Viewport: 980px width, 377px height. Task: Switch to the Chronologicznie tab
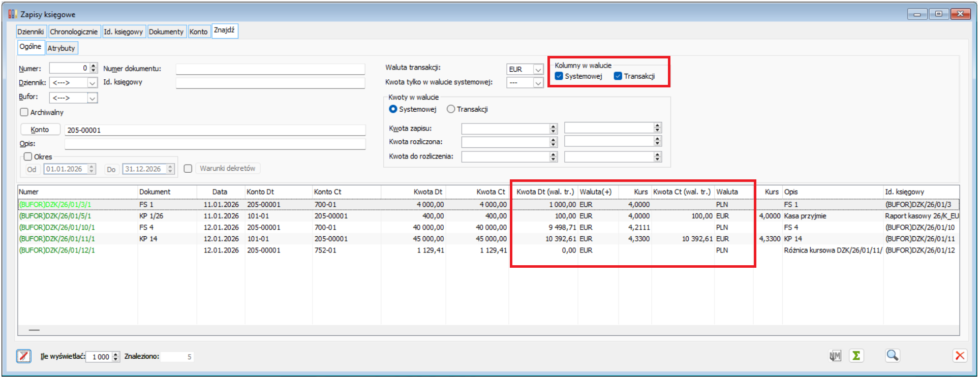pyautogui.click(x=74, y=32)
